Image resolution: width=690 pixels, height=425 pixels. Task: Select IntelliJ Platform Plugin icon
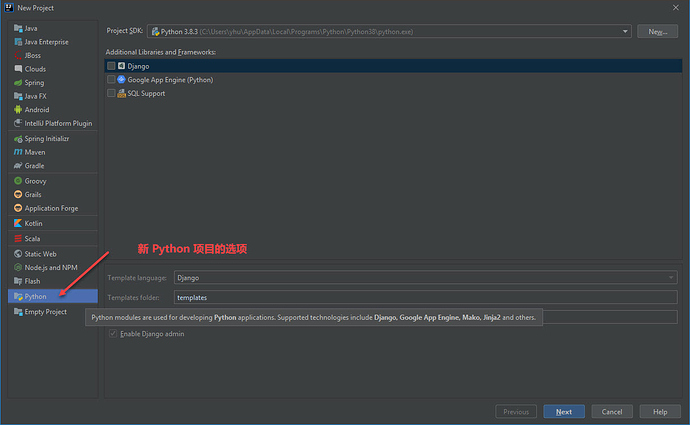coord(18,123)
